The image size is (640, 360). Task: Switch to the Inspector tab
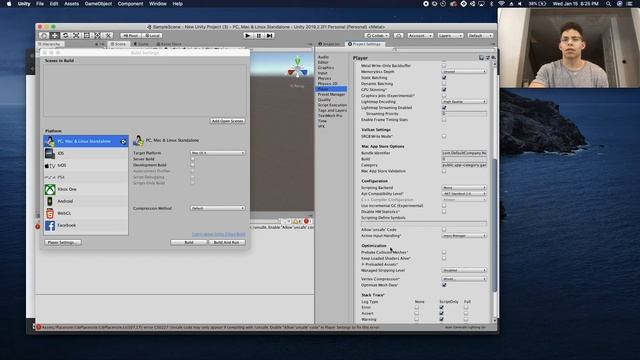coord(329,44)
